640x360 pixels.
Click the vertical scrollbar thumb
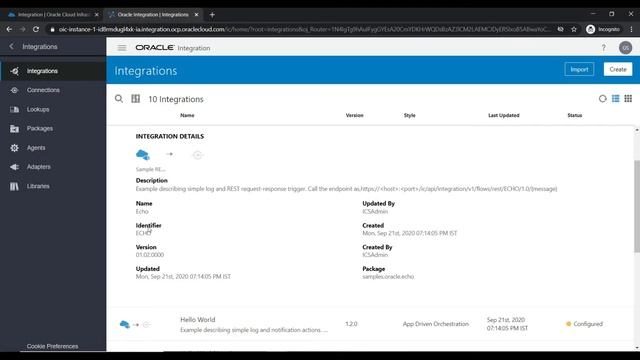click(x=637, y=206)
